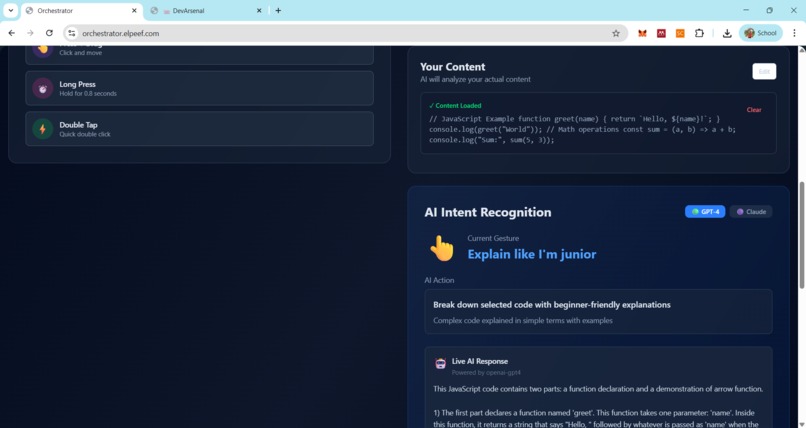Open the browser downloads icon

point(727,33)
